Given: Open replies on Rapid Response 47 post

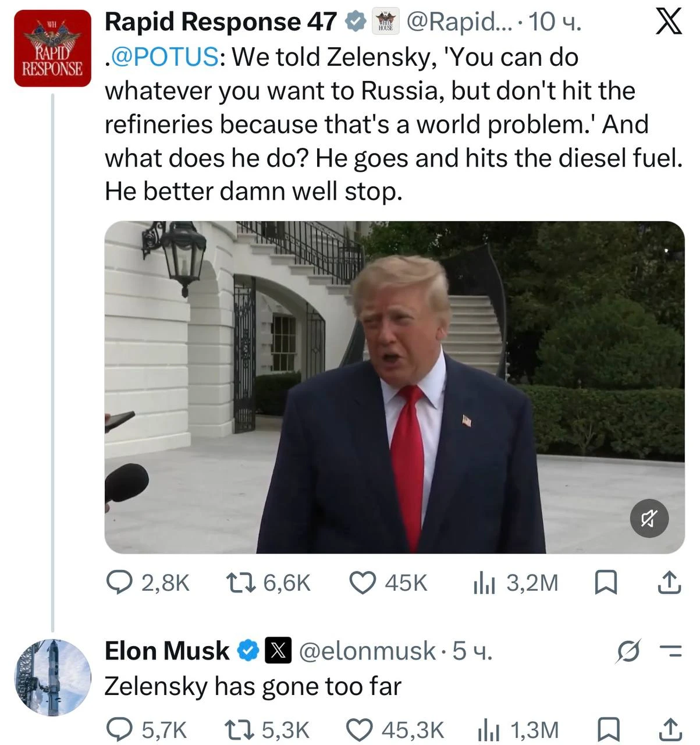Looking at the screenshot, I should (x=148, y=583).
